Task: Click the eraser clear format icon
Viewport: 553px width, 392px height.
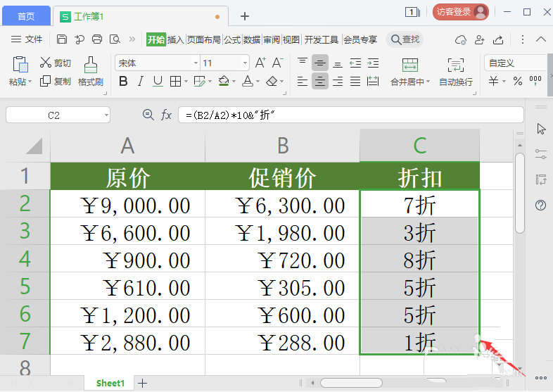Action: [x=272, y=82]
